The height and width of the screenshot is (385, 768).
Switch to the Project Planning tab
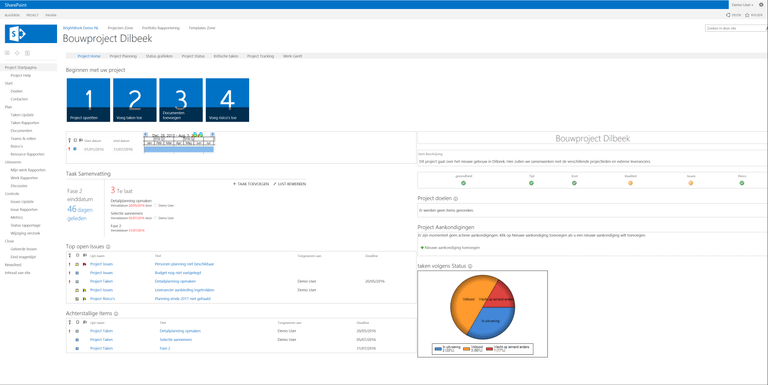(123, 56)
